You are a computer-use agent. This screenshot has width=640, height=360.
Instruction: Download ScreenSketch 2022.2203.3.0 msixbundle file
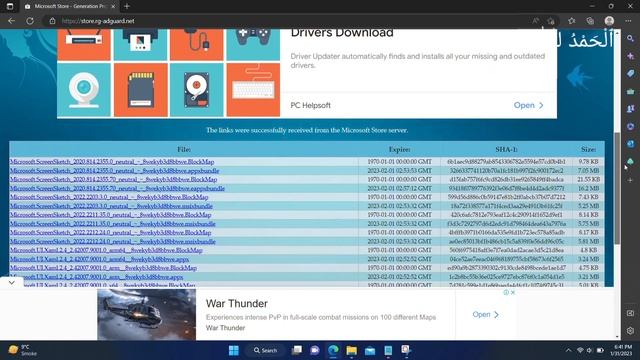click(x=111, y=206)
